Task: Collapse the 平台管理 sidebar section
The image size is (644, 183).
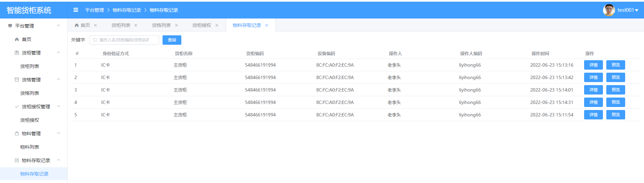Action: coord(59,26)
